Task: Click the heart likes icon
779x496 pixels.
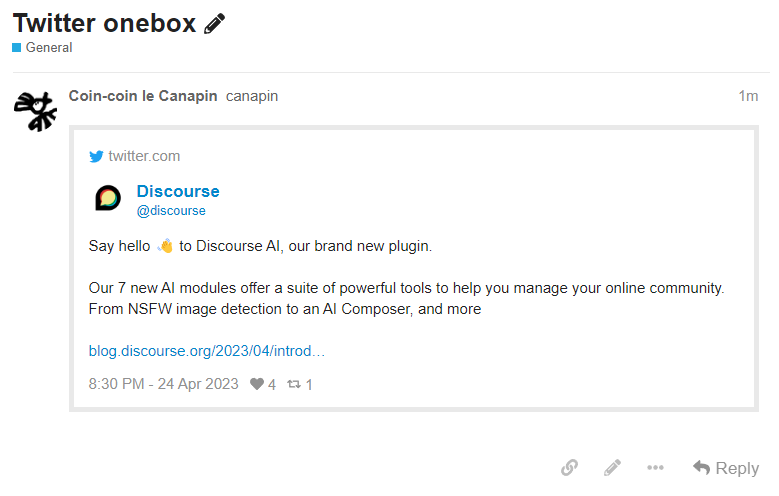Action: coord(257,384)
